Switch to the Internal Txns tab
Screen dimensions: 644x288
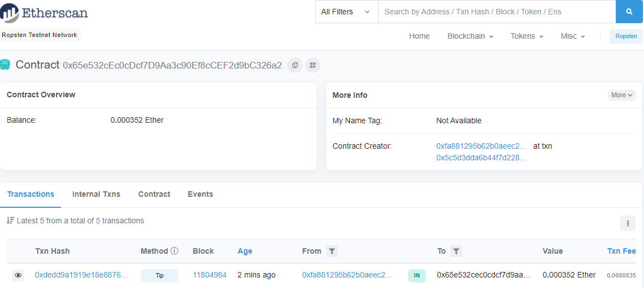[x=96, y=194]
